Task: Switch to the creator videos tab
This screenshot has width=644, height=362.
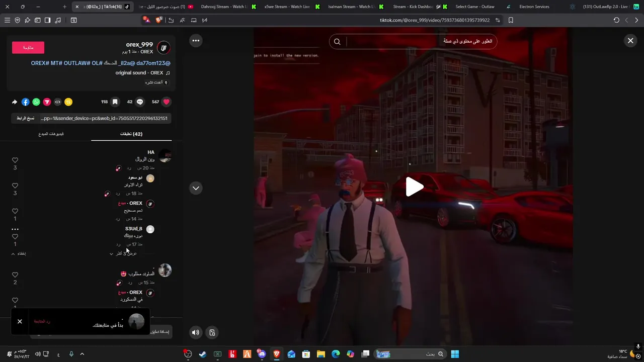Action: 51,134
